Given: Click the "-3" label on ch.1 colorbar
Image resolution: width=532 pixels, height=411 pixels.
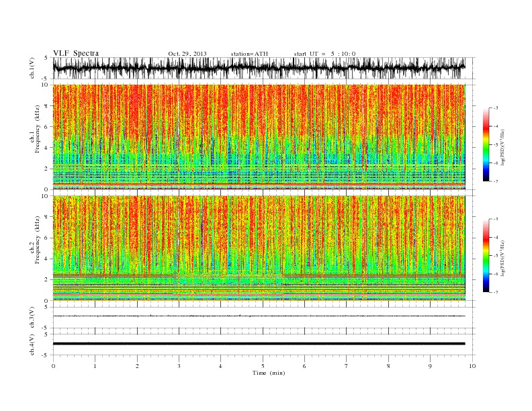Looking at the screenshot, I should coord(495,108).
